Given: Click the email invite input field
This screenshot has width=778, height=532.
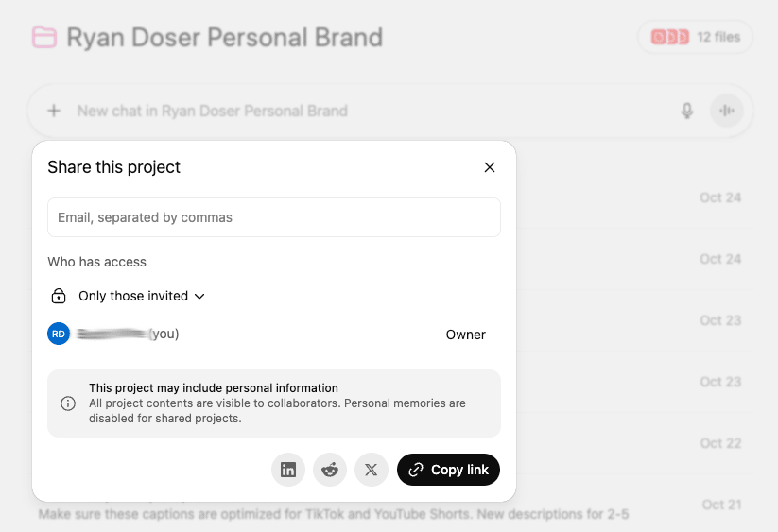Looking at the screenshot, I should [x=274, y=217].
